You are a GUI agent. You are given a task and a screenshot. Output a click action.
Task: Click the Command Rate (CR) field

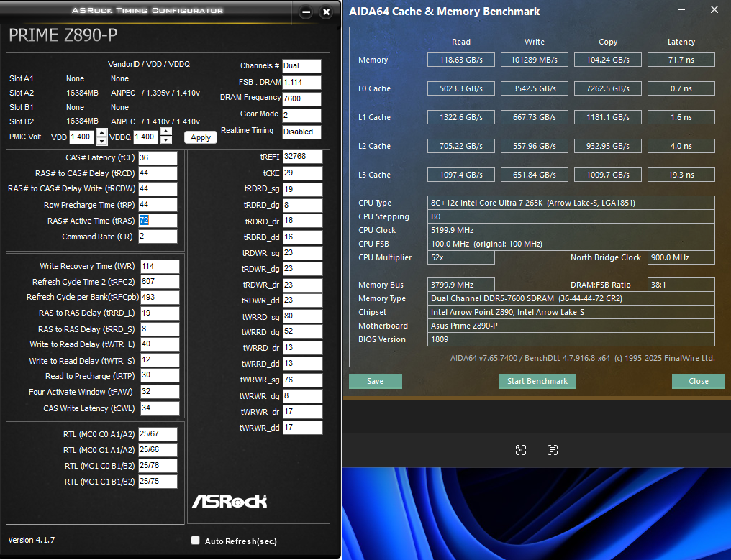click(x=158, y=237)
